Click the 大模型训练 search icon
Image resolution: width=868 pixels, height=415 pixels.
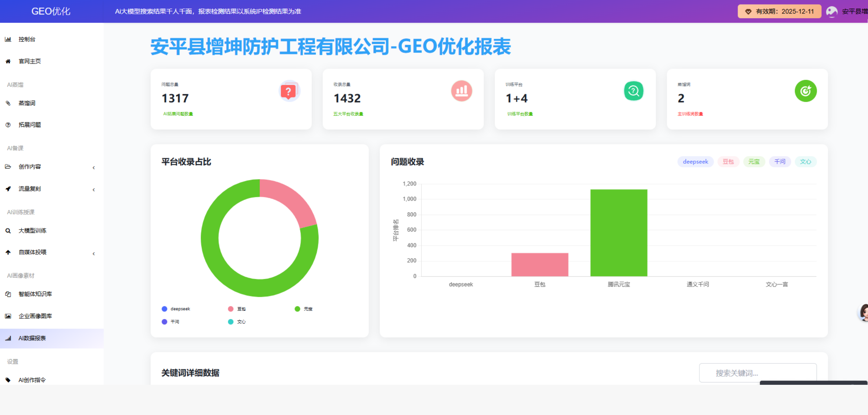pyautogui.click(x=8, y=231)
